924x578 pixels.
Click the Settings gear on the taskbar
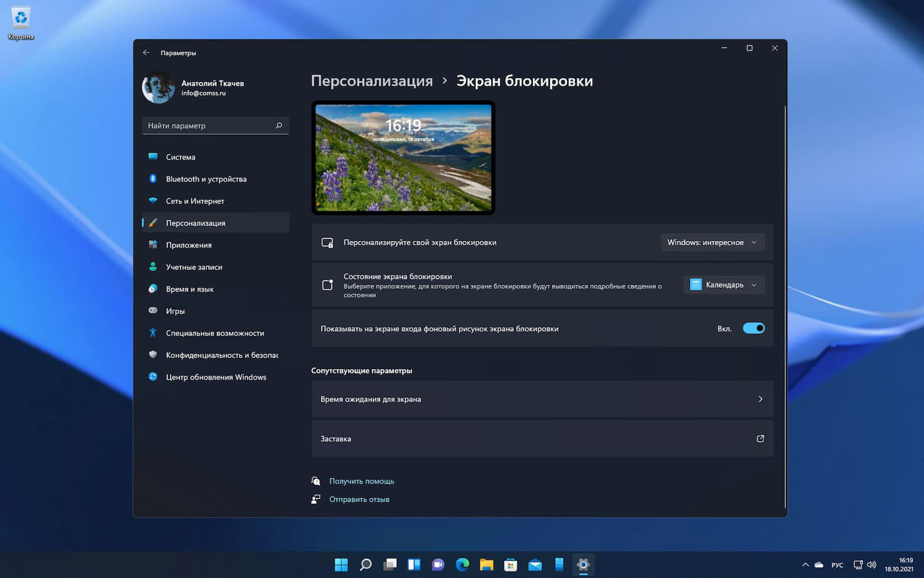[583, 564]
